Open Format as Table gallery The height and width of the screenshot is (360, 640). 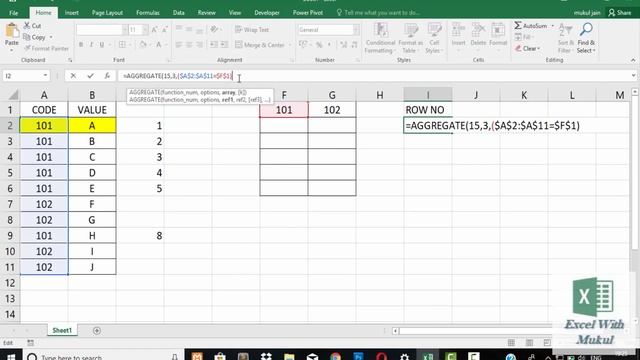click(x=411, y=38)
